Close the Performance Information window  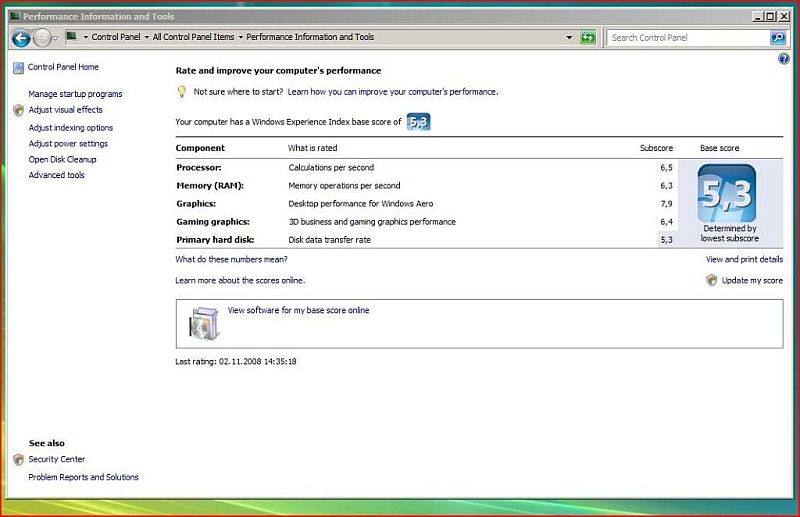coord(784,17)
